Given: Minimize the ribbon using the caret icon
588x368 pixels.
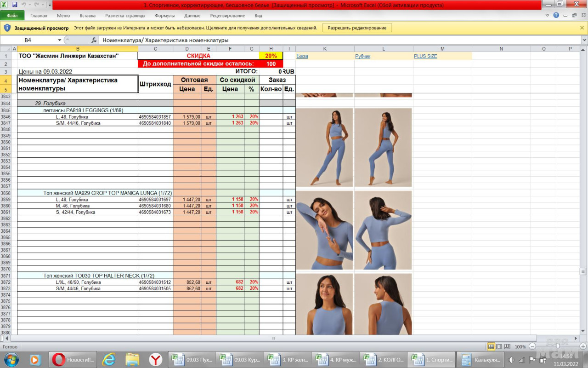Looking at the screenshot, I should (547, 15).
